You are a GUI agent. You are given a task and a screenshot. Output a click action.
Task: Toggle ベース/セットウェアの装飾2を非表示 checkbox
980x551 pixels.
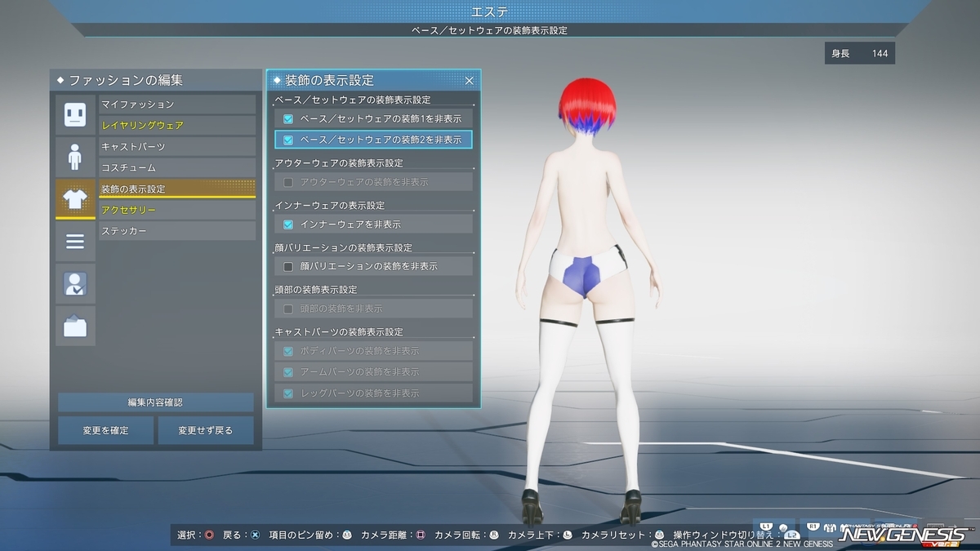[x=288, y=140]
